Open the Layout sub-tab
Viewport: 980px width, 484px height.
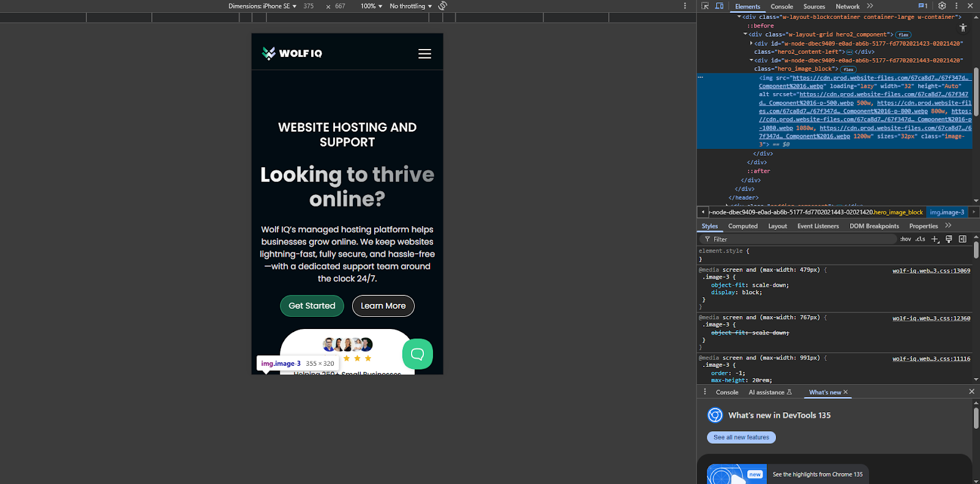(x=778, y=226)
